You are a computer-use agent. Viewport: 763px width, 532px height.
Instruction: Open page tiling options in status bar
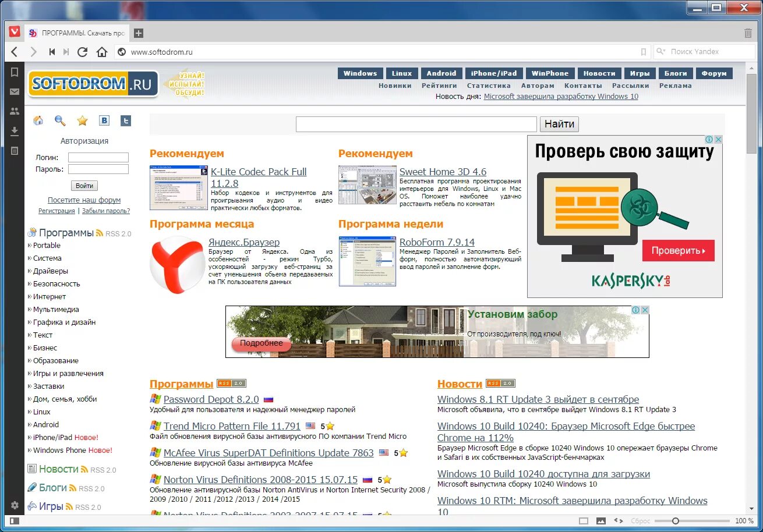click(x=584, y=521)
